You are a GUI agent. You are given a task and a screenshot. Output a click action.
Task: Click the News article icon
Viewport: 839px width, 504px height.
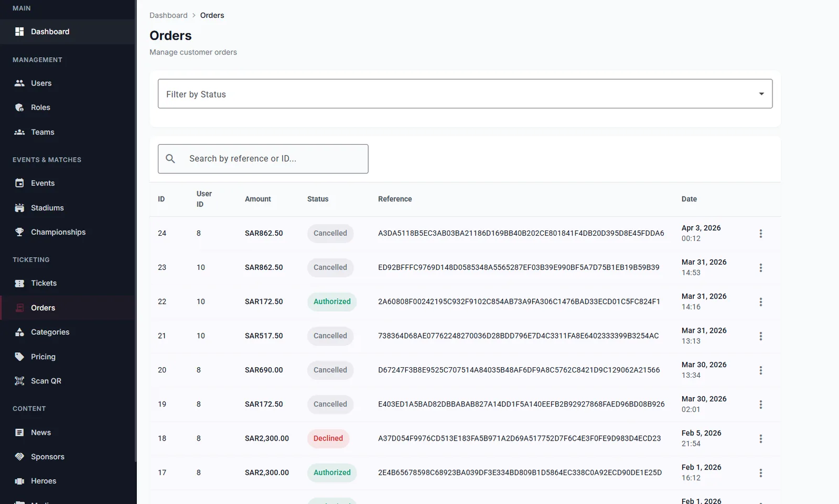(x=19, y=432)
